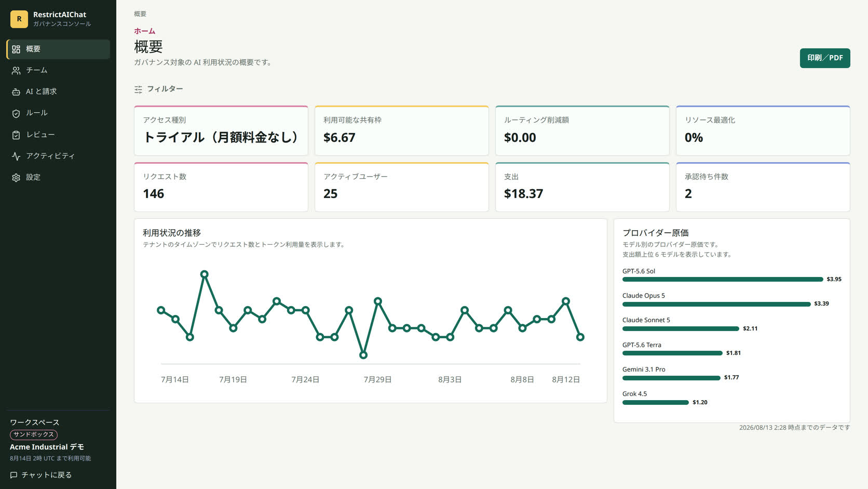
Task: Click the Claude Sonnet 5 cost bar
Action: (681, 328)
